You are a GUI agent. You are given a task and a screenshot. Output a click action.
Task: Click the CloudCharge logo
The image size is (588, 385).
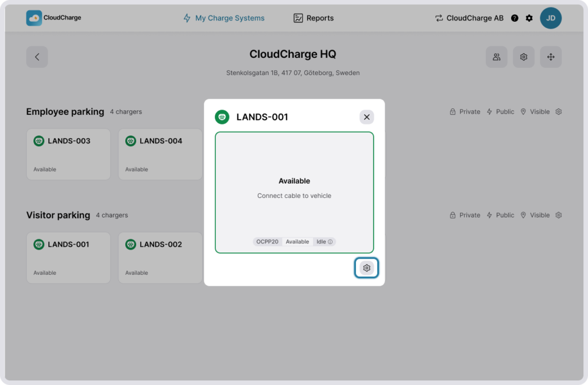(53, 18)
